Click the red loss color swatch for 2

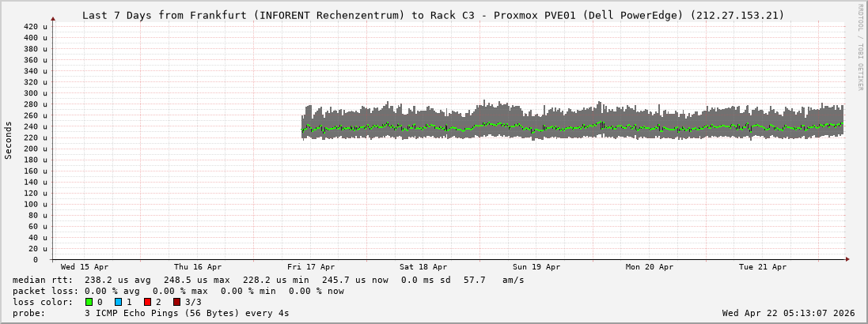(x=147, y=302)
